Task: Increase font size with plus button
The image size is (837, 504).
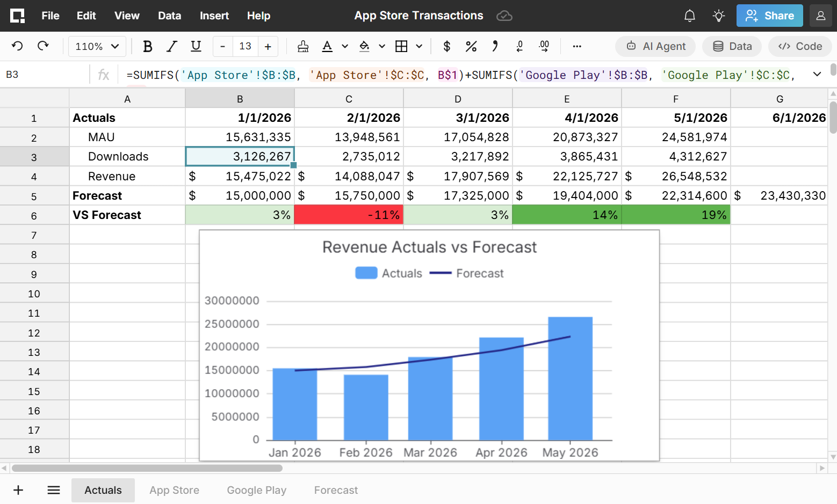Action: point(268,46)
